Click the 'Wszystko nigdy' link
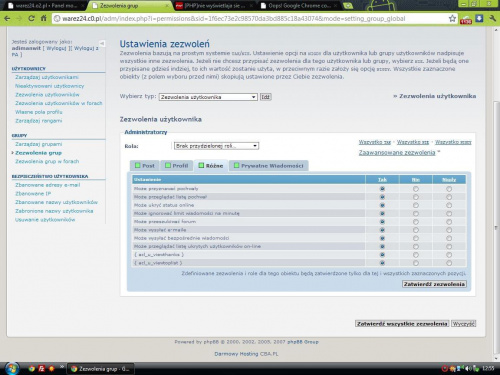The width and height of the screenshot is (500, 375). click(453, 142)
